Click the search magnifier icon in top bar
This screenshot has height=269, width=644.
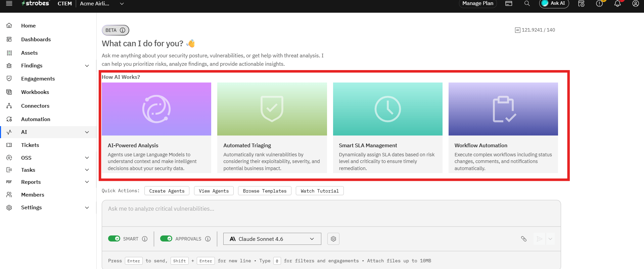527,3
